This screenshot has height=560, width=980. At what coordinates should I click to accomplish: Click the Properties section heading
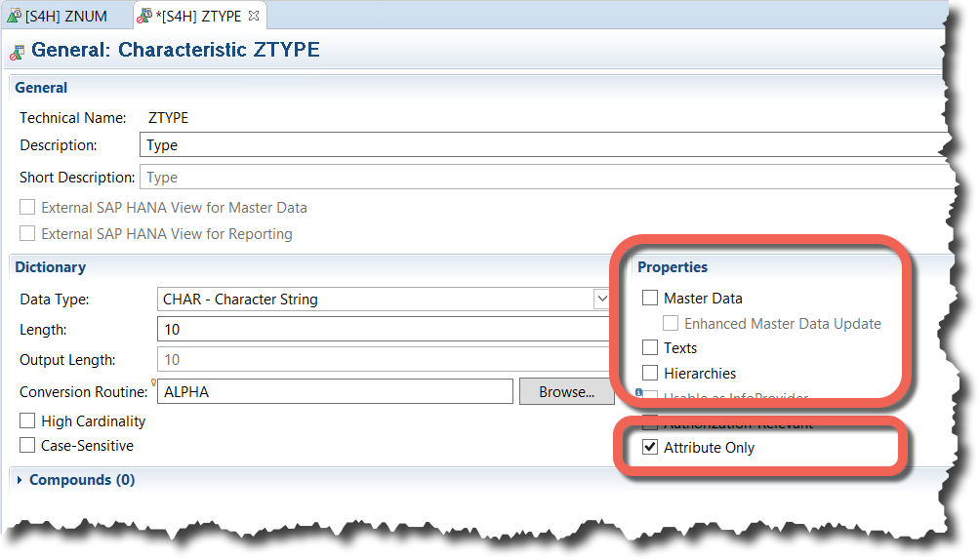coord(673,267)
